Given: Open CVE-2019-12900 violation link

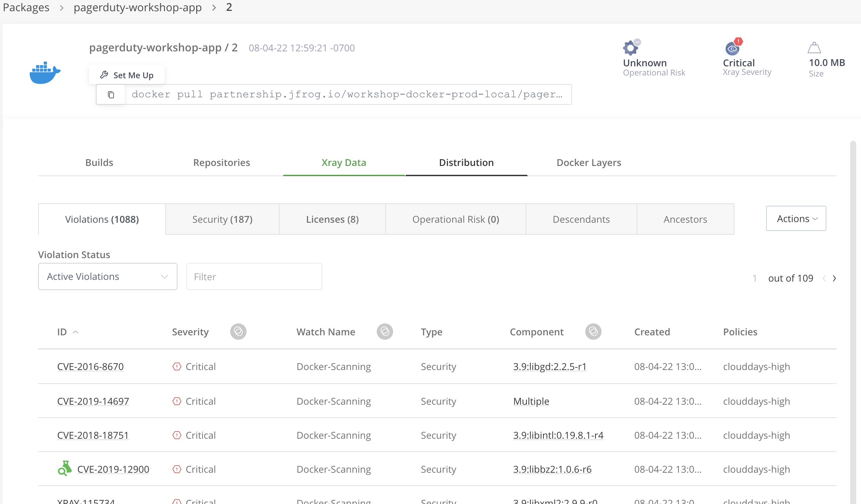Looking at the screenshot, I should pyautogui.click(x=113, y=469).
